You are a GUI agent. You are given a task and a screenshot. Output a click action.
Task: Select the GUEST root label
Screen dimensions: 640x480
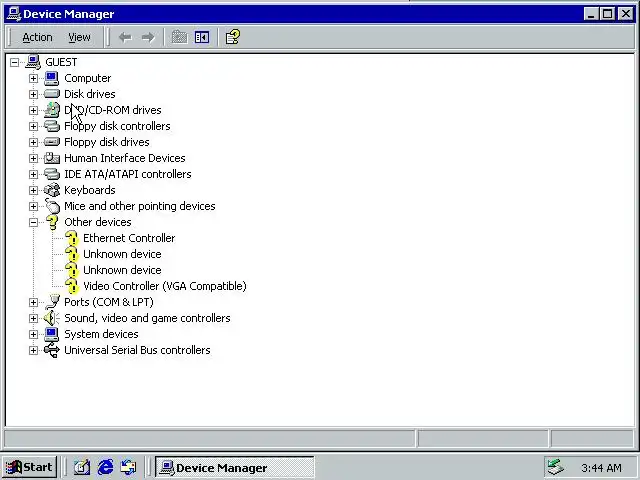point(61,62)
